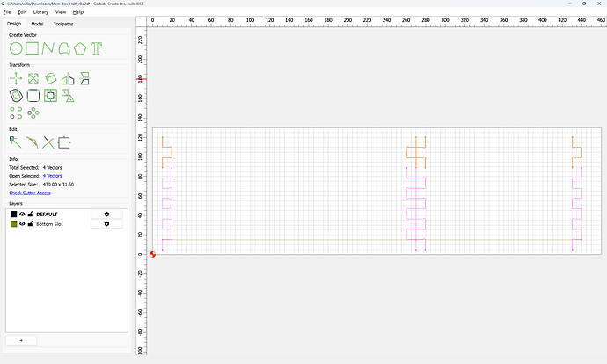Image resolution: width=607 pixels, height=364 pixels.
Task: Click the Check Cutter Access link
Action: tap(30, 193)
